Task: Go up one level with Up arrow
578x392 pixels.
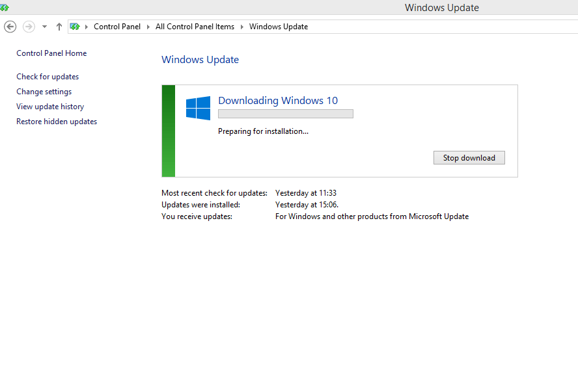Action: point(59,27)
